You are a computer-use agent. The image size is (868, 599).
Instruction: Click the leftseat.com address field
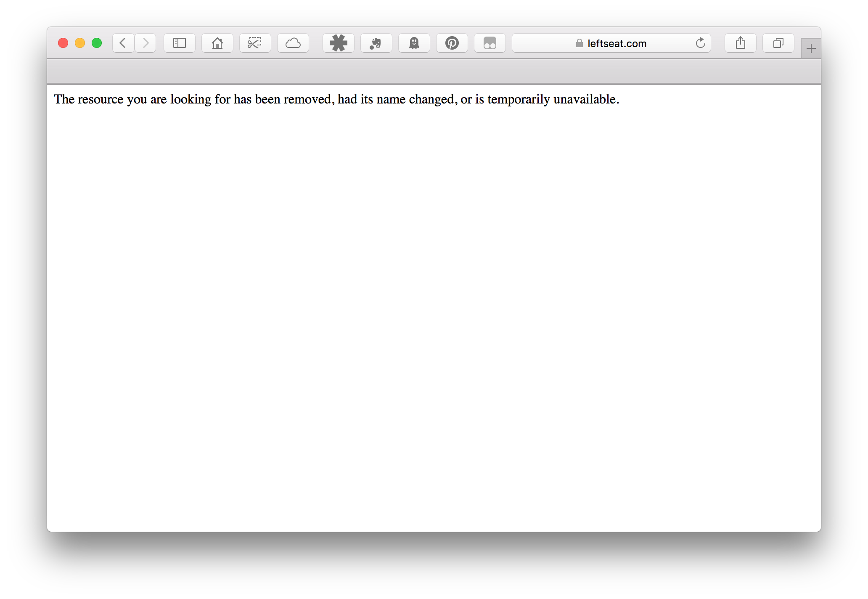tap(611, 43)
